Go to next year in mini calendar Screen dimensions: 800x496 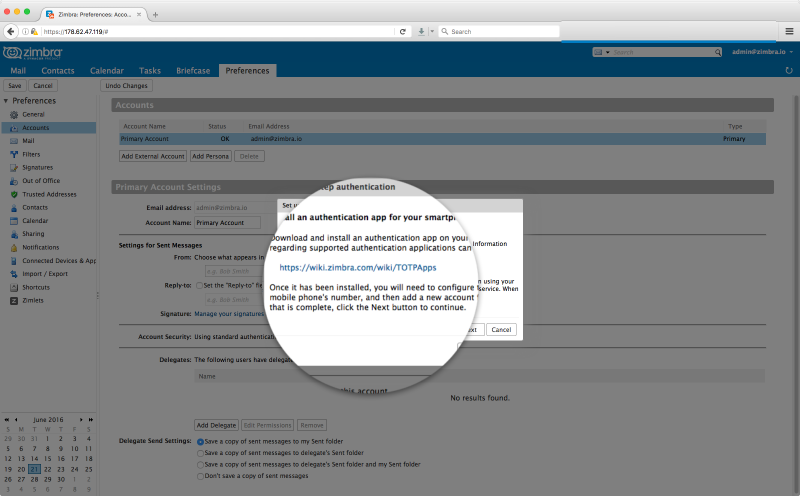[x=90, y=419]
